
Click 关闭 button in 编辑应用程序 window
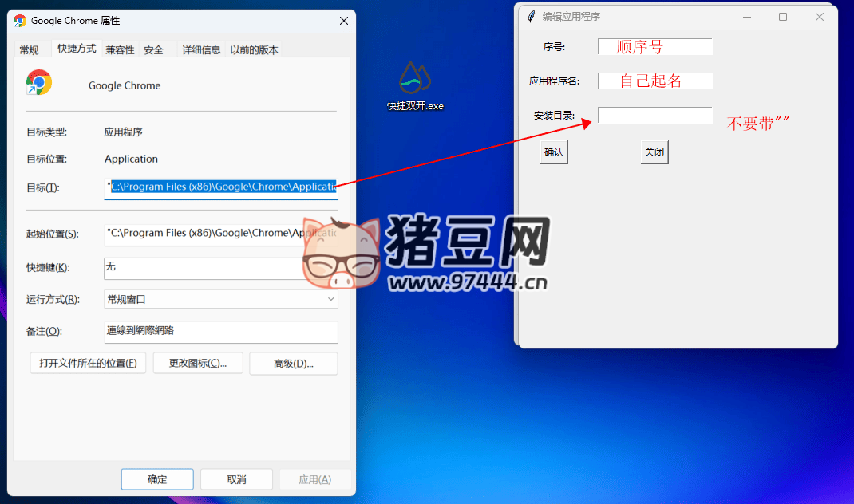click(654, 152)
